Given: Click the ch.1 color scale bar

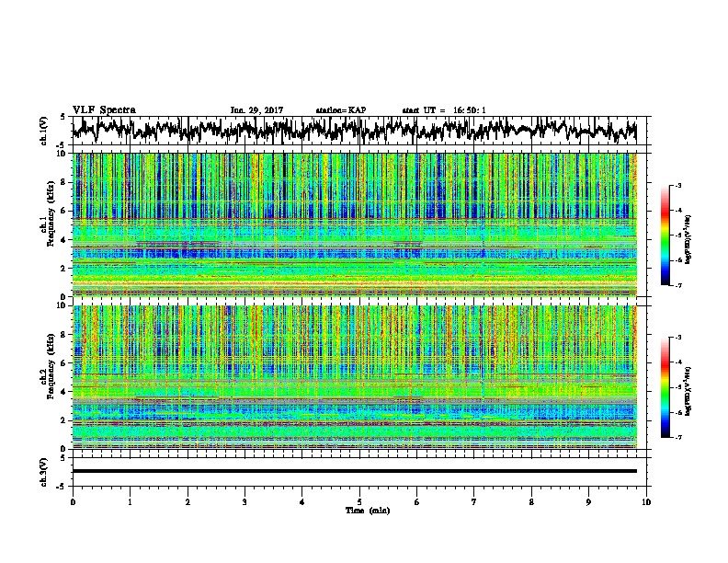Looking at the screenshot, I should click(665, 236).
